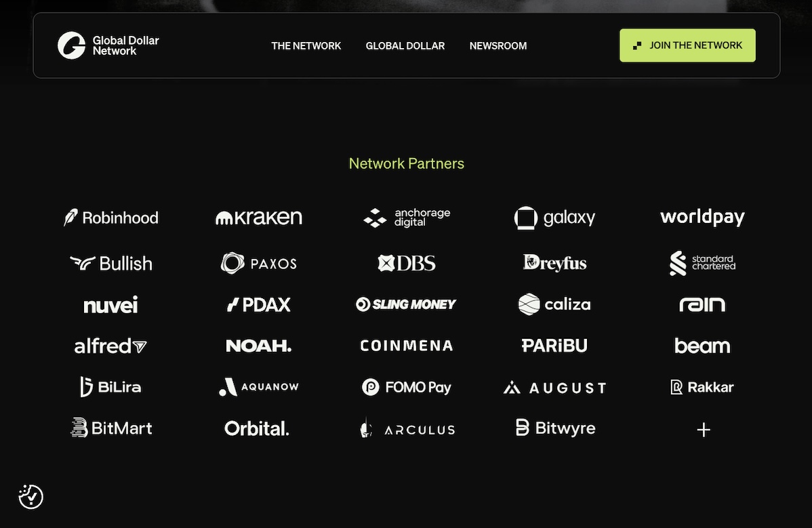Open the cookie preferences icon

[31, 497]
